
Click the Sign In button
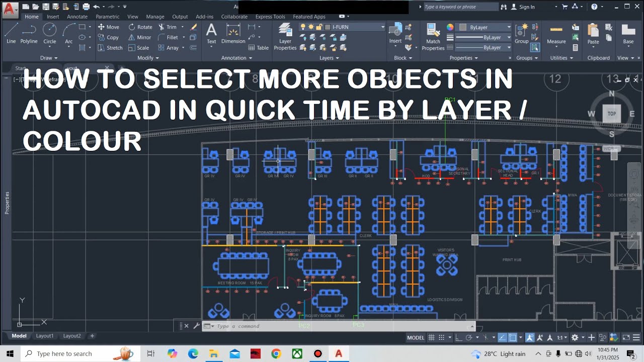click(523, 7)
